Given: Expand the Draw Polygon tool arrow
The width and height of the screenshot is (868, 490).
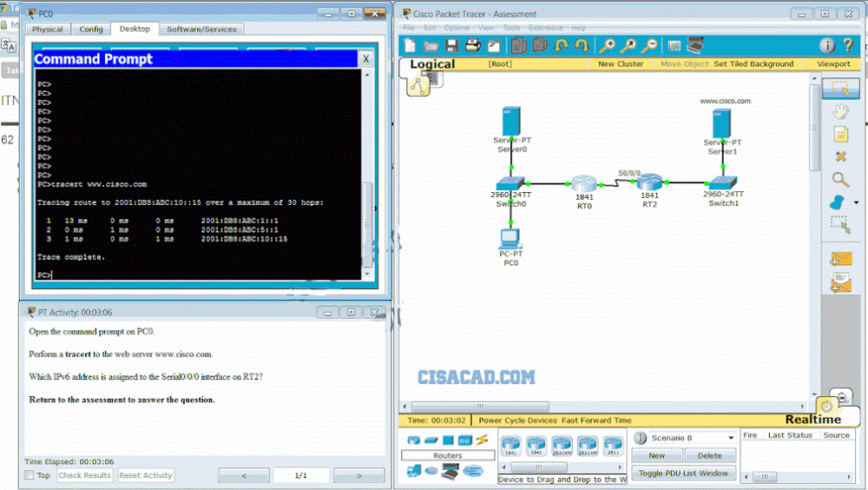Looking at the screenshot, I should pyautogui.click(x=857, y=202).
